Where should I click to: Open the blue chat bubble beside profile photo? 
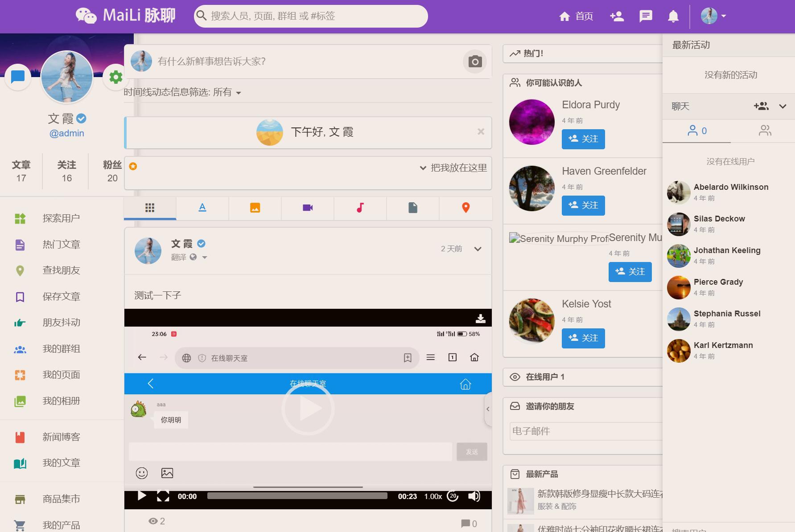coord(18,77)
